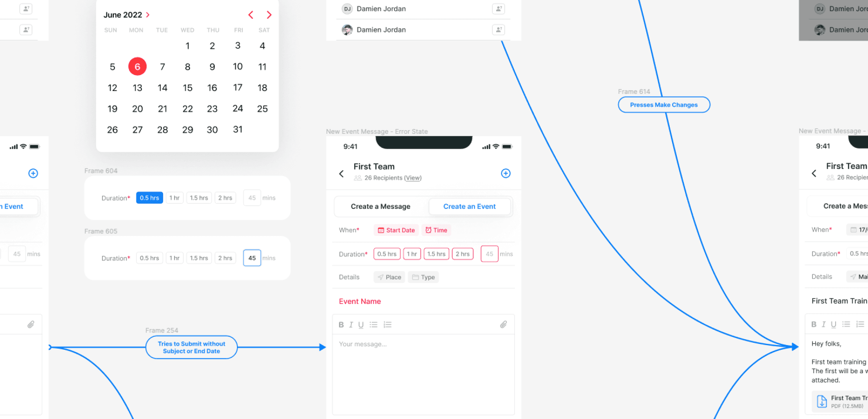
Task: Switch to the Create an Event tab
Action: coord(469,207)
